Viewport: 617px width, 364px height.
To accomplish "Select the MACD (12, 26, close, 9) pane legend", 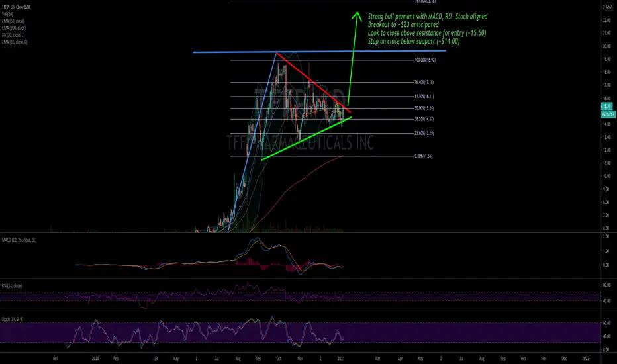I will [19, 240].
